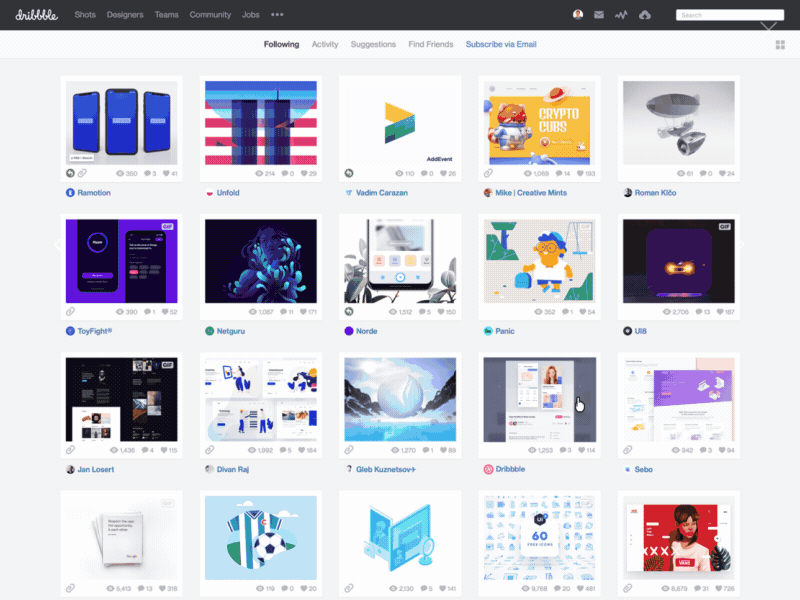Screen dimensions: 800x600
Task: Select the Following tab
Action: [281, 44]
